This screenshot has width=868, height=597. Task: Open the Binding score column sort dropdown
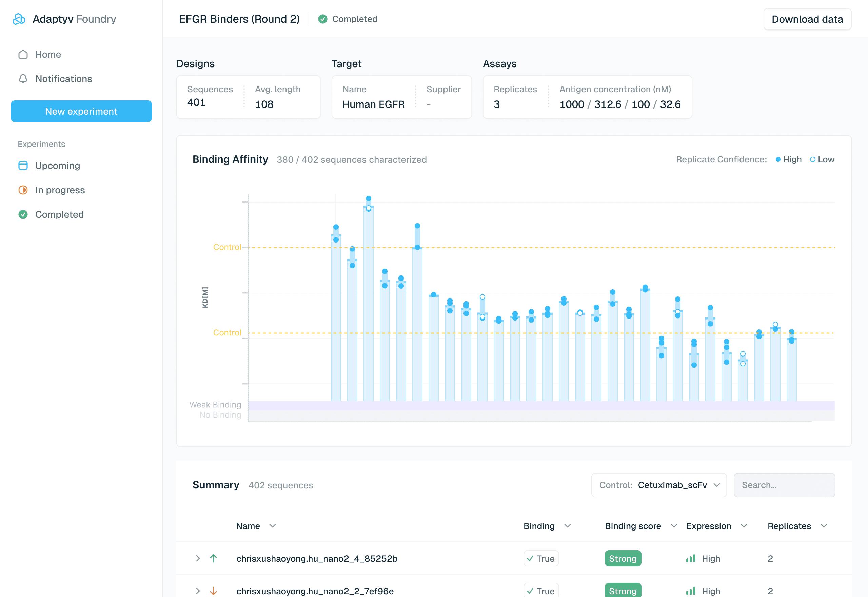674,526
